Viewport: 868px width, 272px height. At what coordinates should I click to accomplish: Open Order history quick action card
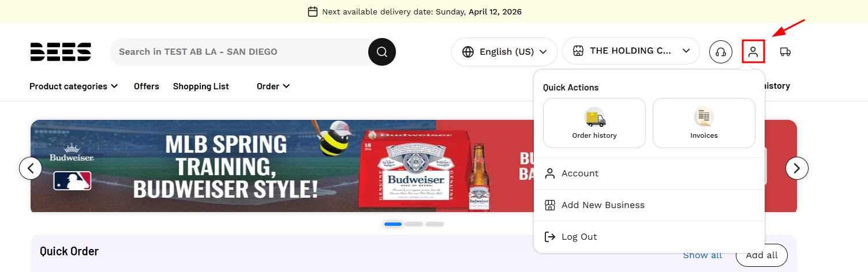[x=594, y=123]
